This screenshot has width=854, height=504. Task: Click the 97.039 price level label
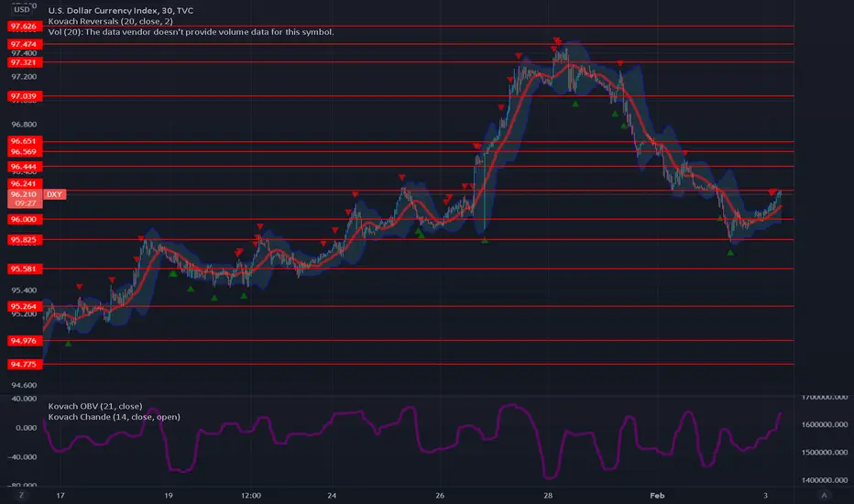tap(25, 96)
